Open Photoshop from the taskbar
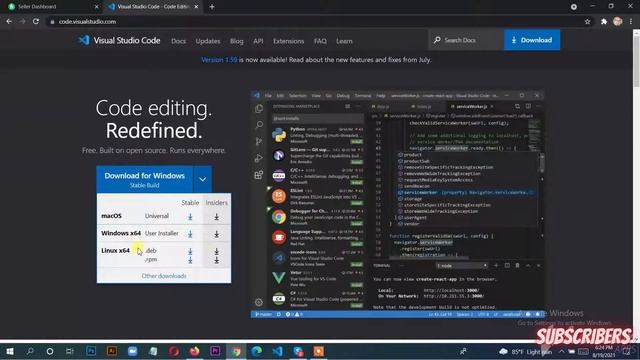 pos(91,351)
